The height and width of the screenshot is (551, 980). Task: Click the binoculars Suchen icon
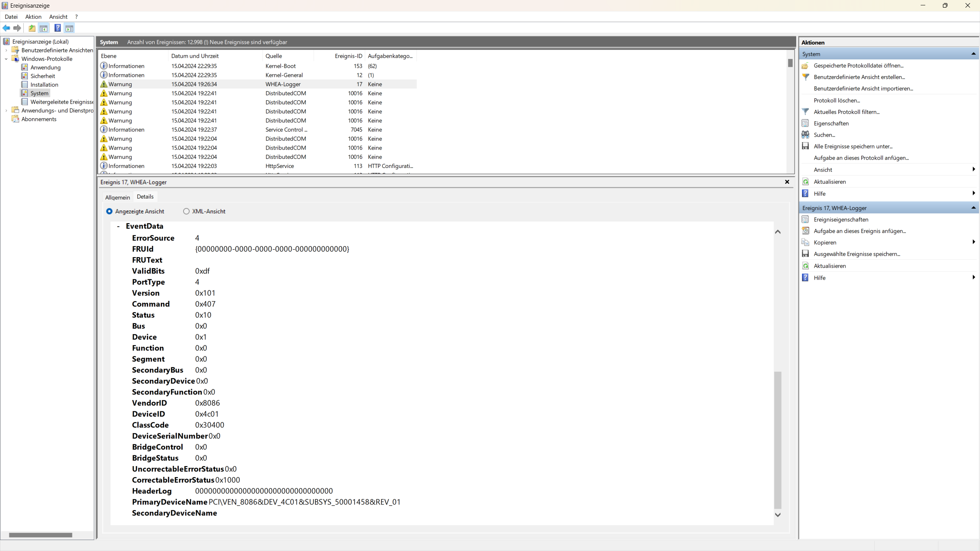click(x=805, y=135)
